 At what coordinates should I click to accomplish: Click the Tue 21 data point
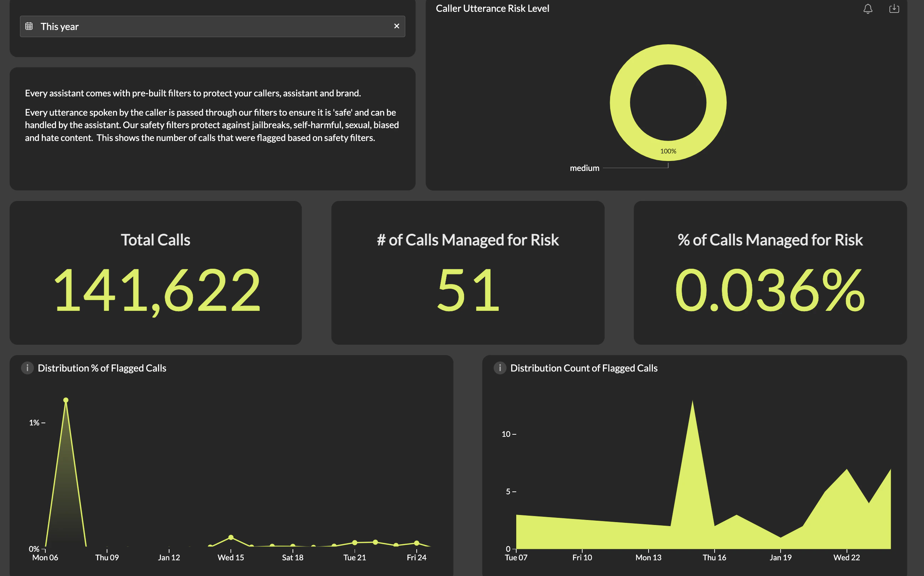pos(355,542)
